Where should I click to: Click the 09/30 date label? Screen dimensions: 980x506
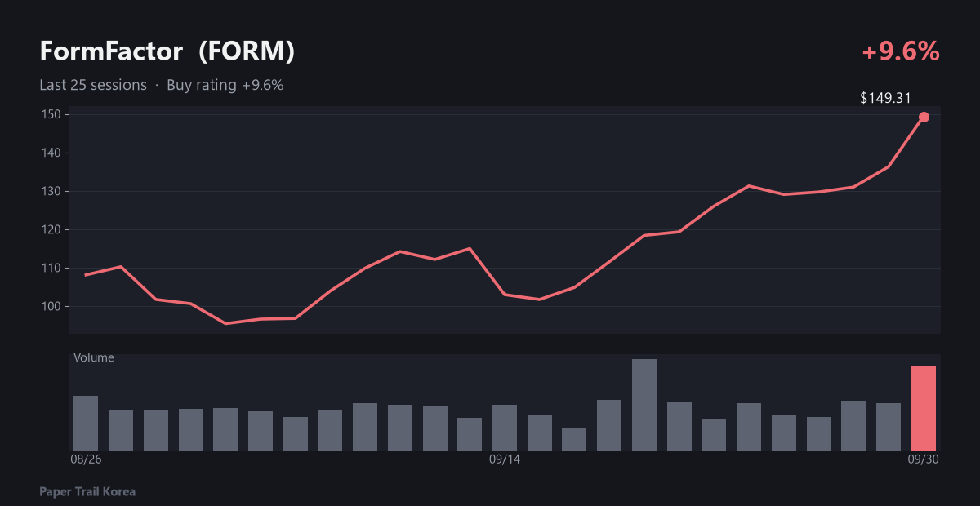coord(924,459)
